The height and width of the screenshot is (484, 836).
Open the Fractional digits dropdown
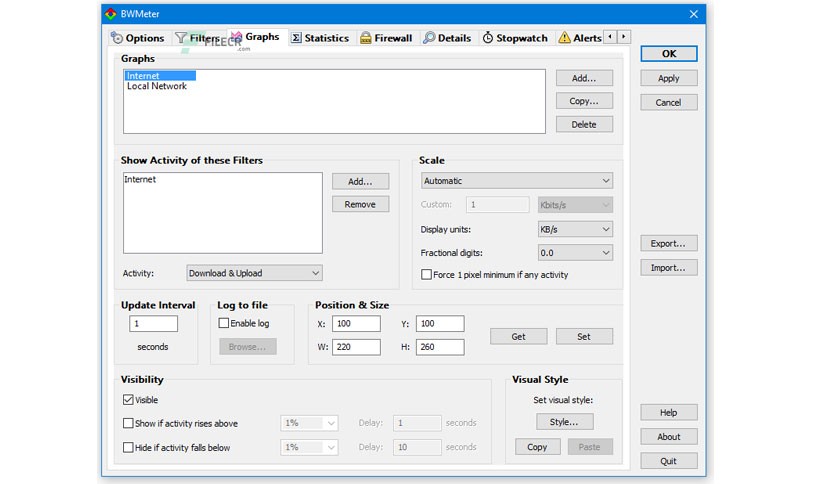[575, 253]
